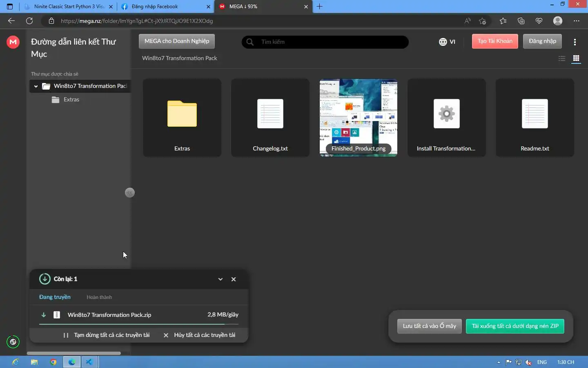
Task: Change language via VI globe
Action: (447, 42)
